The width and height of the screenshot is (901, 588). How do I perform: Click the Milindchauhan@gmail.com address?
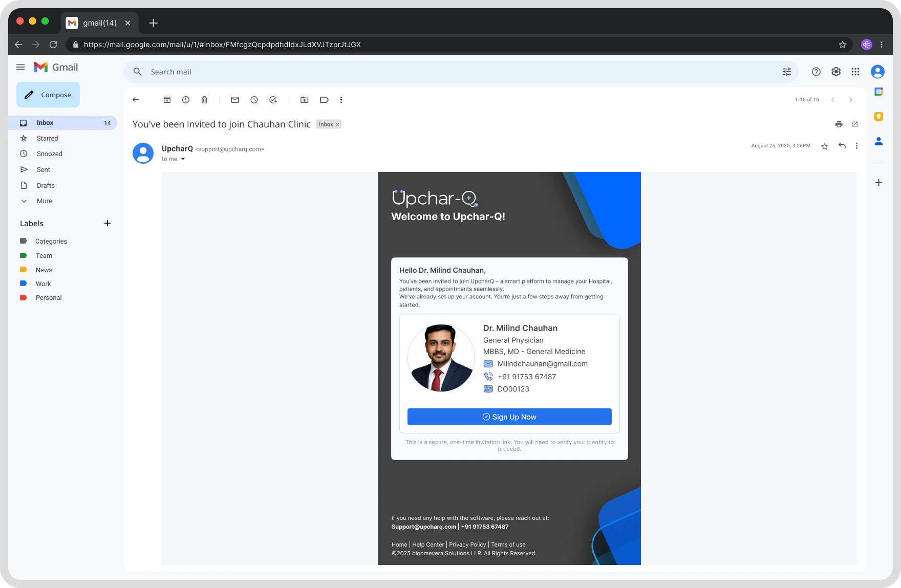click(543, 364)
